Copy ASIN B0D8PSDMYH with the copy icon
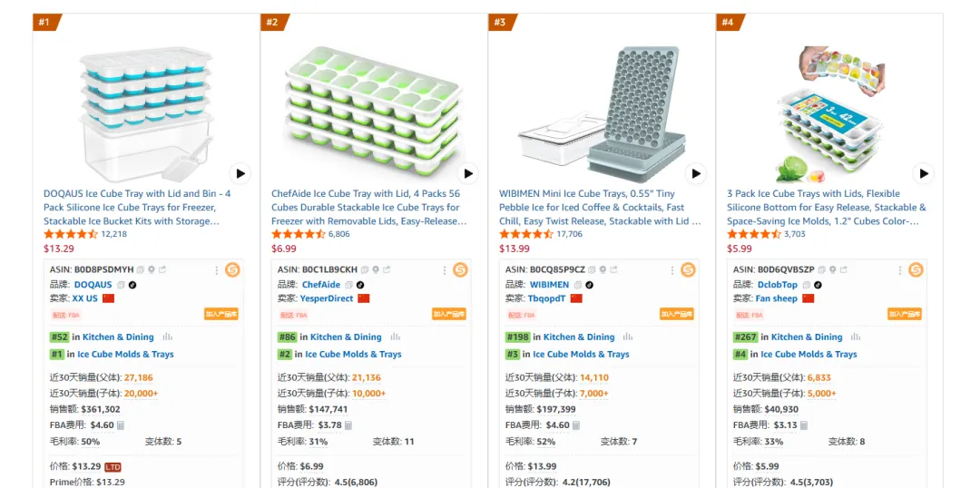Screen dimensions: 980x488 [x=141, y=269]
